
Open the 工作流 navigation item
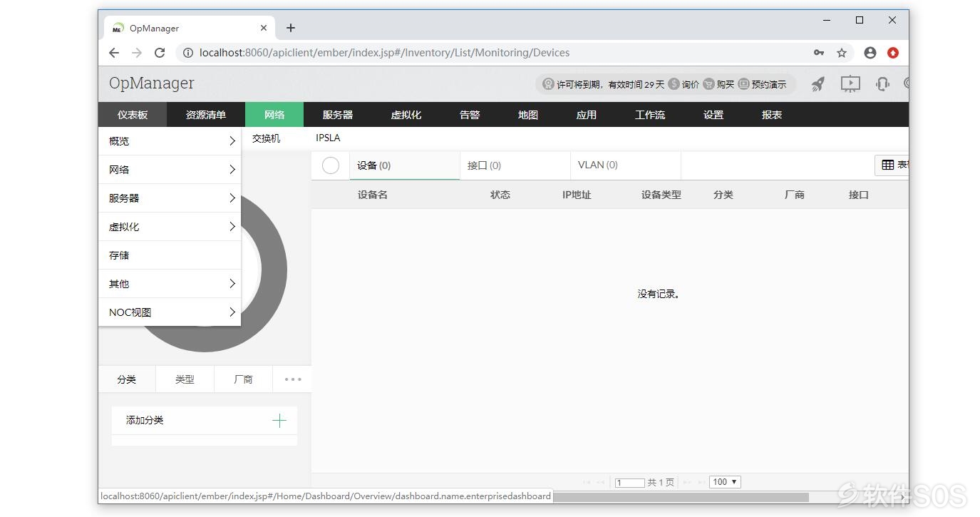pyautogui.click(x=650, y=115)
